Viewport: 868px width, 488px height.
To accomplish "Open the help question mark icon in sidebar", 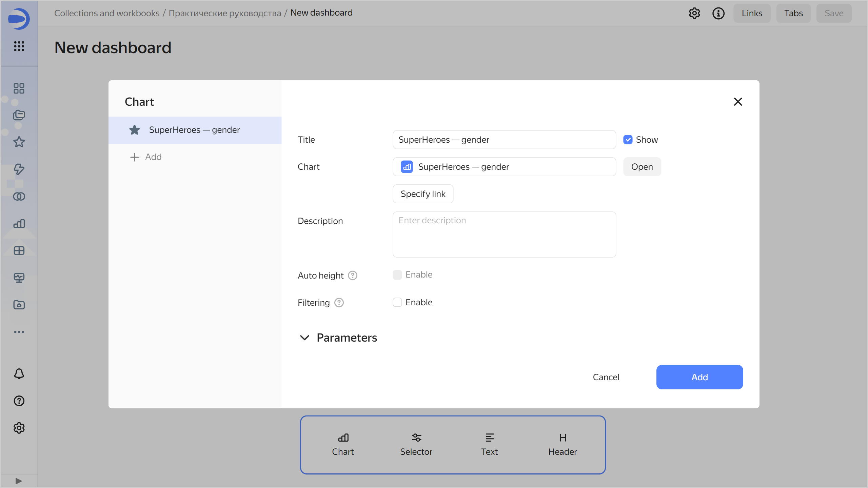I will pos(19,401).
